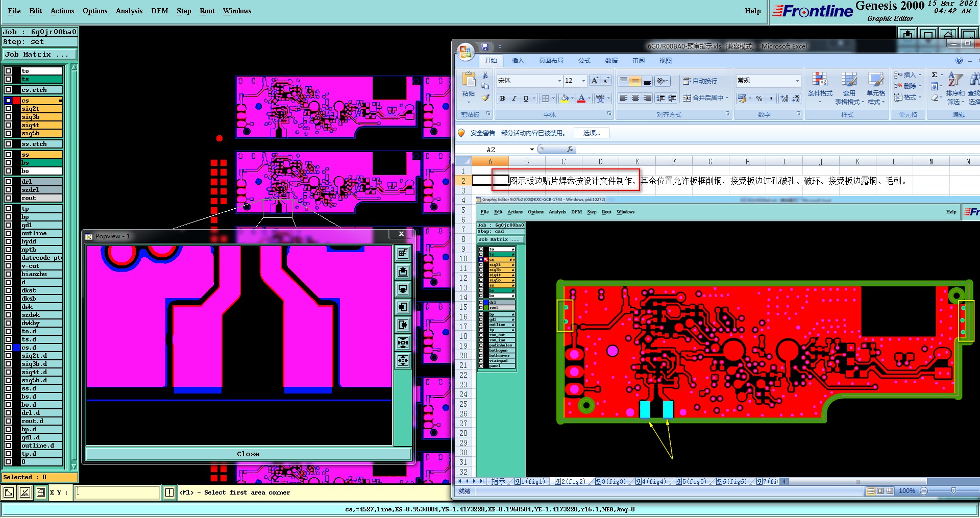This screenshot has height=518, width=980.
Task: Click the Close button in Popview
Action: pos(248,454)
